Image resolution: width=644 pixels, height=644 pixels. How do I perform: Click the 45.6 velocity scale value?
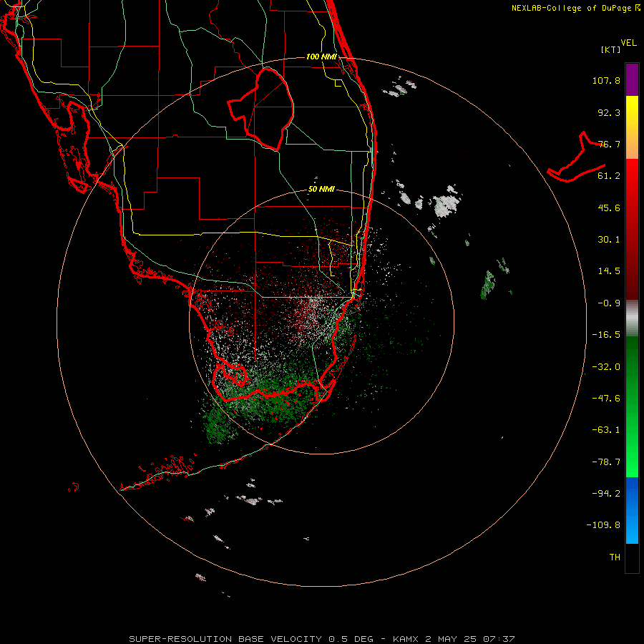[x=609, y=208]
